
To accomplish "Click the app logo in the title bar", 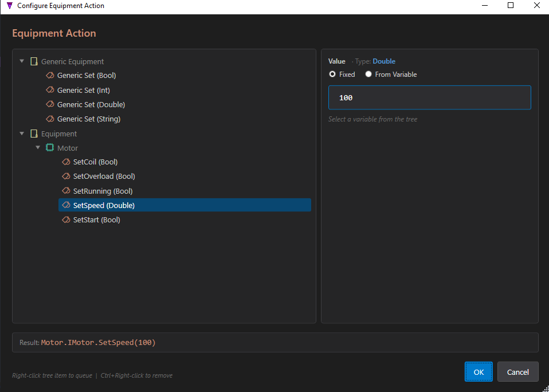I will pyautogui.click(x=9, y=6).
